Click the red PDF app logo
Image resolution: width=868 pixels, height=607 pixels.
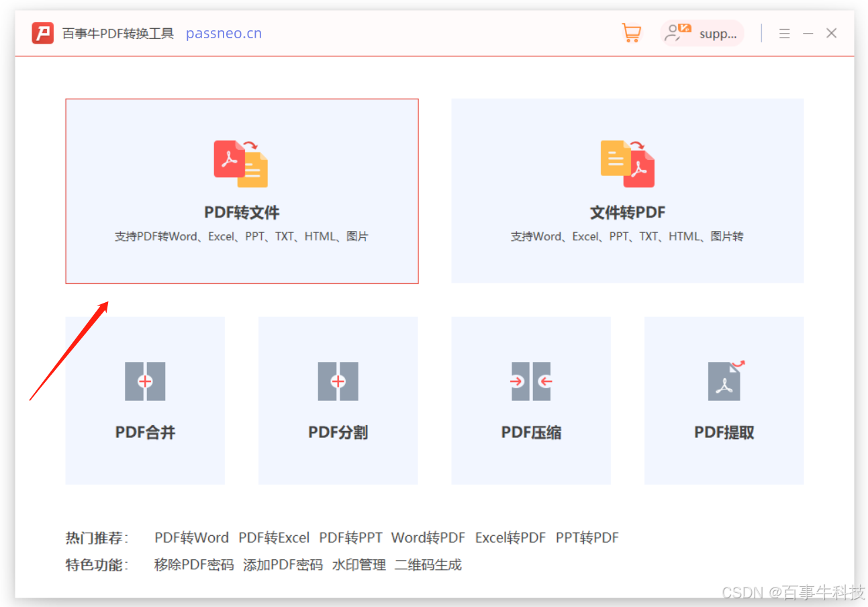tap(42, 33)
